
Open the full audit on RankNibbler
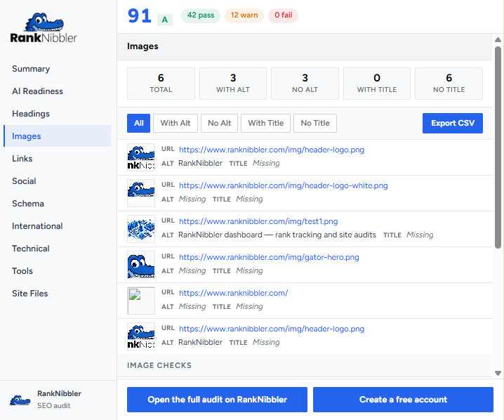(x=217, y=400)
